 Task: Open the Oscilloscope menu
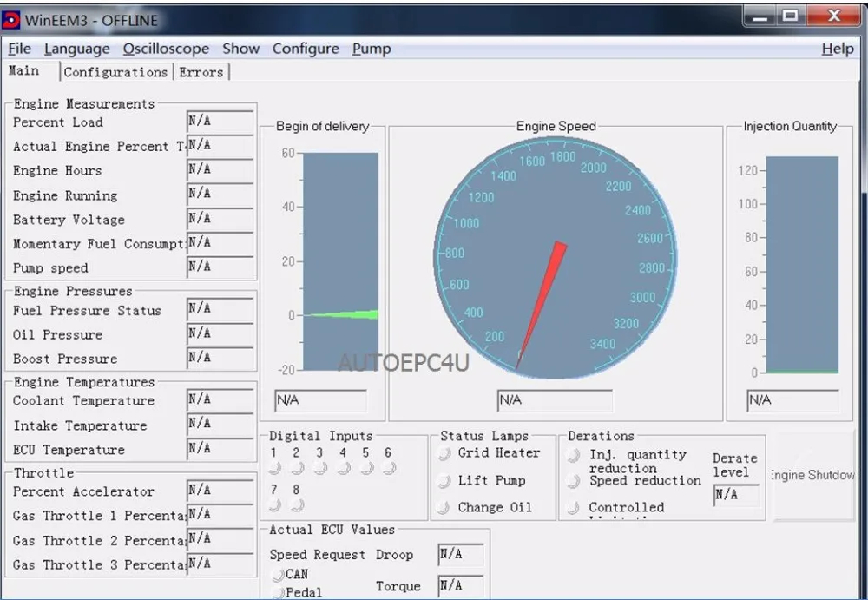click(x=166, y=49)
